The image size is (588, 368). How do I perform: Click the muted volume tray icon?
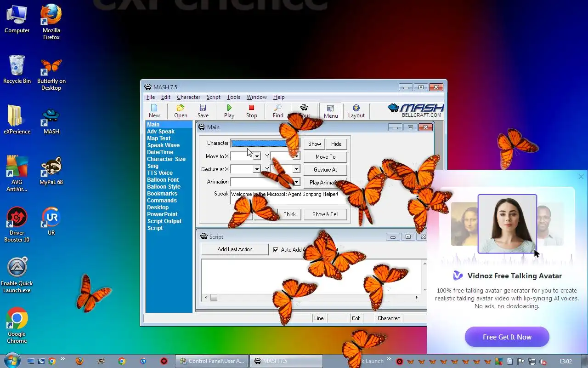coord(543,361)
